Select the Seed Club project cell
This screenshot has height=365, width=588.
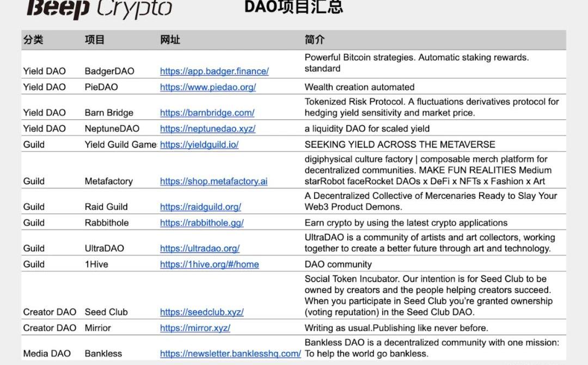tap(106, 312)
